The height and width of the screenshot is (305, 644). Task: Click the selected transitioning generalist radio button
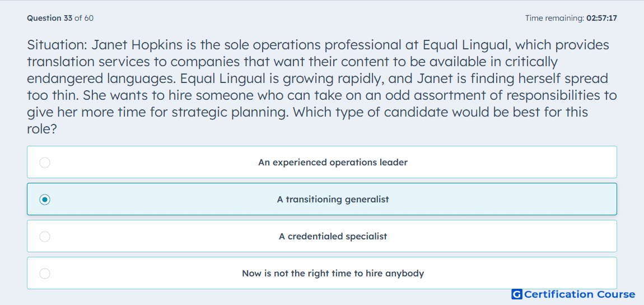pos(45,200)
